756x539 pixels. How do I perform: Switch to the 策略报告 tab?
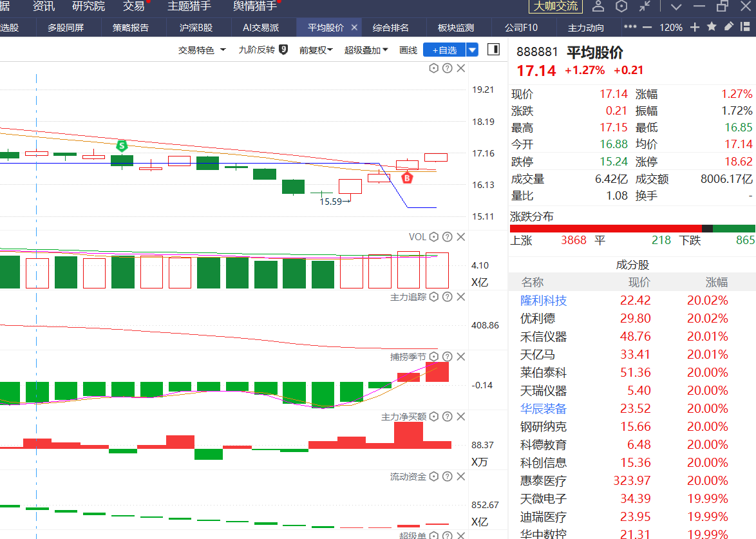click(131, 28)
